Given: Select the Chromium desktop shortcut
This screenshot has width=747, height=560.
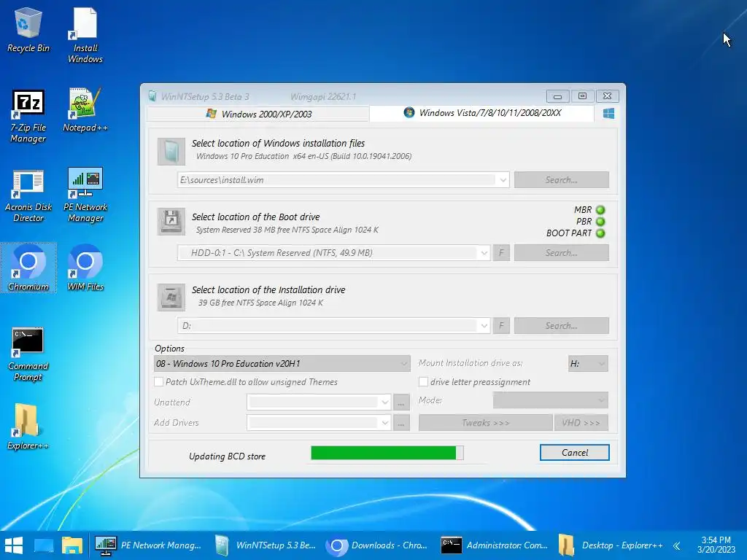Looking at the screenshot, I should click(28, 268).
